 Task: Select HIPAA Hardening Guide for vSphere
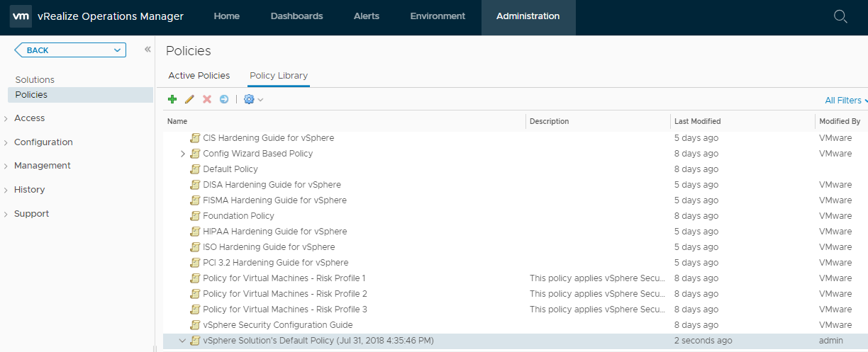click(516, 232)
